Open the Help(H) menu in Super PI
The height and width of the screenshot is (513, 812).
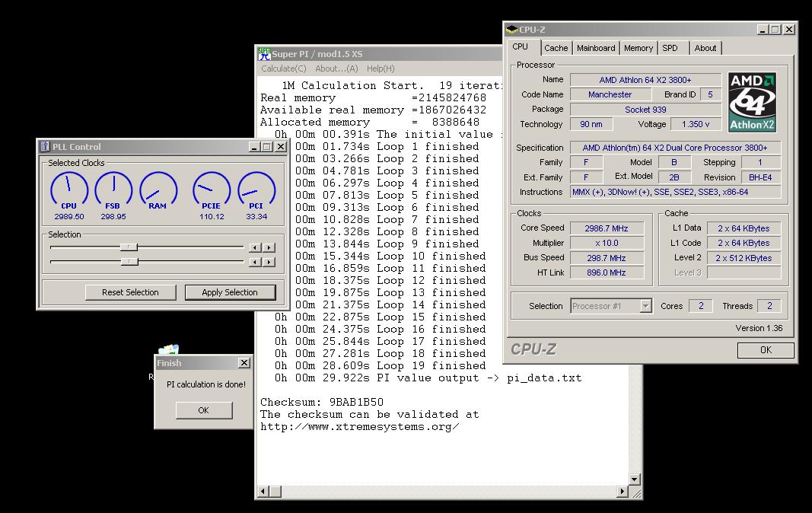tap(381, 69)
